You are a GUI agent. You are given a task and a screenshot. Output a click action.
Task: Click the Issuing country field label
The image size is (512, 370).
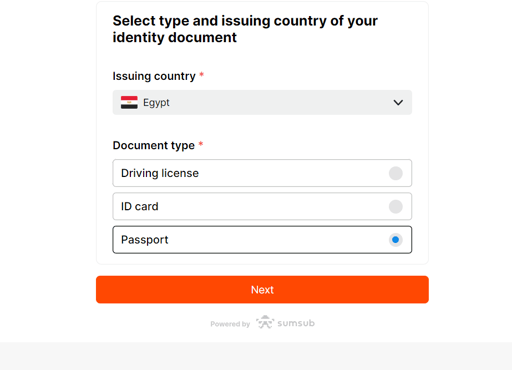[x=154, y=76]
